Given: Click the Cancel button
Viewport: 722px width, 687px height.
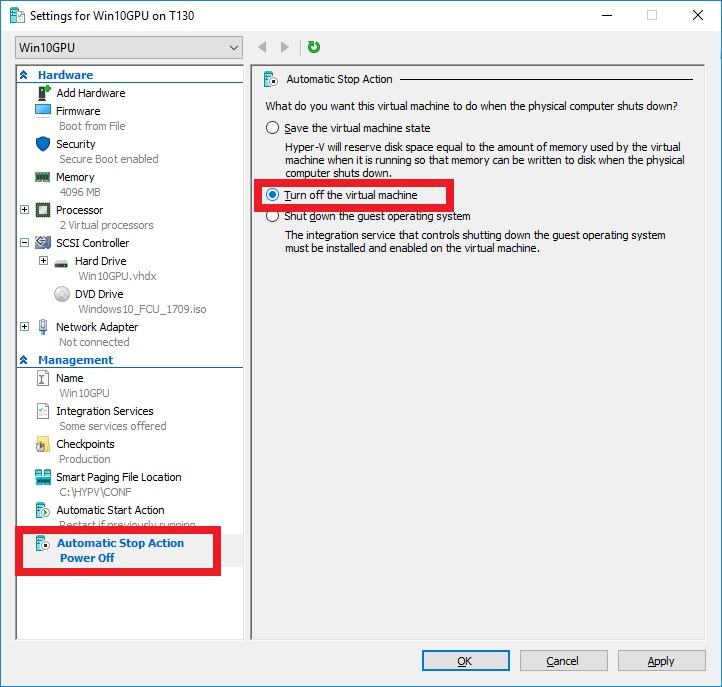Looking at the screenshot, I should (564, 661).
